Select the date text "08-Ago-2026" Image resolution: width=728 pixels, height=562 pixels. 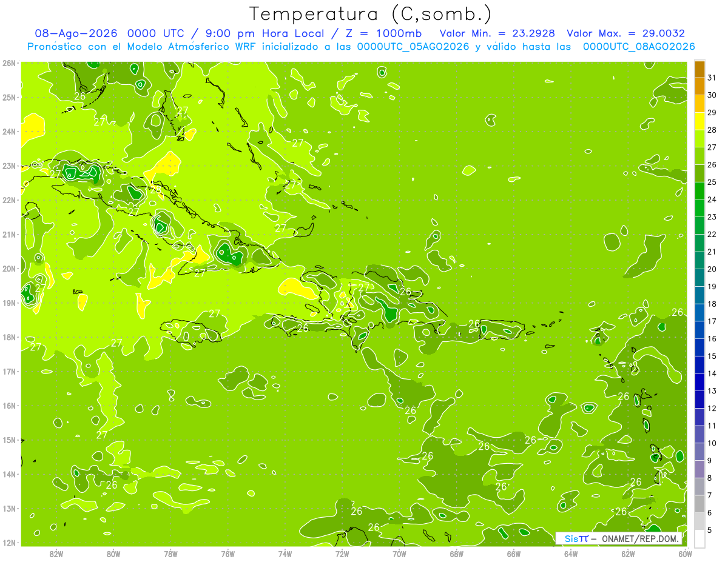pyautogui.click(x=77, y=33)
